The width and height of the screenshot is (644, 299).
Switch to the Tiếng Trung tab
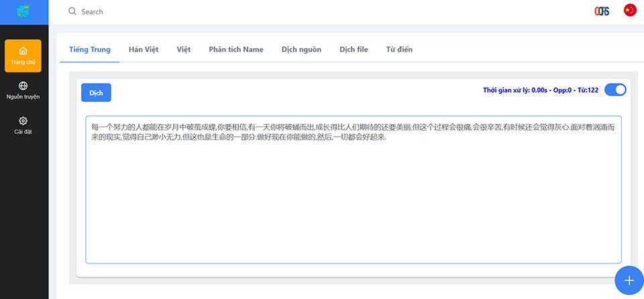[x=89, y=50]
